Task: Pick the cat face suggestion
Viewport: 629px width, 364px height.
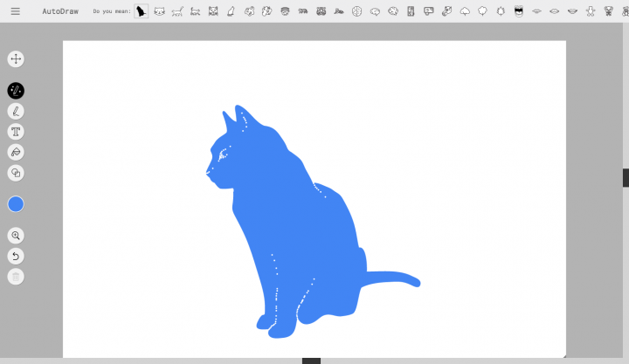Action: (159, 11)
